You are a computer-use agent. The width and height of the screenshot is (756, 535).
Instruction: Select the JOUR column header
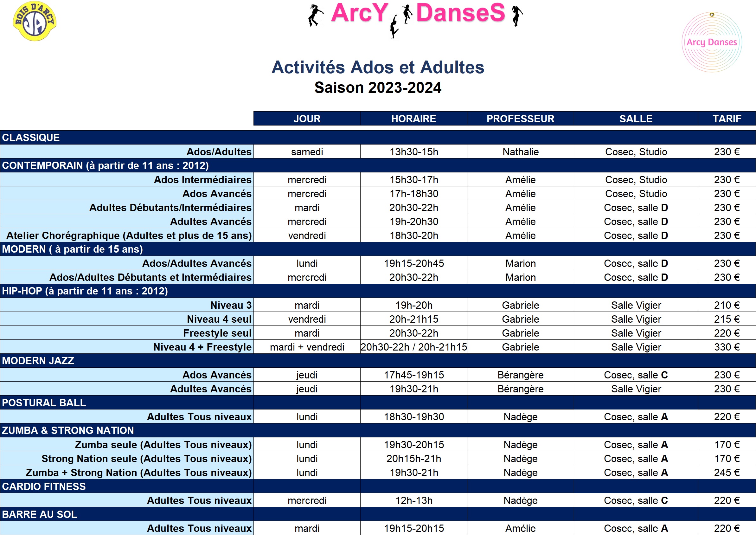coord(307,119)
